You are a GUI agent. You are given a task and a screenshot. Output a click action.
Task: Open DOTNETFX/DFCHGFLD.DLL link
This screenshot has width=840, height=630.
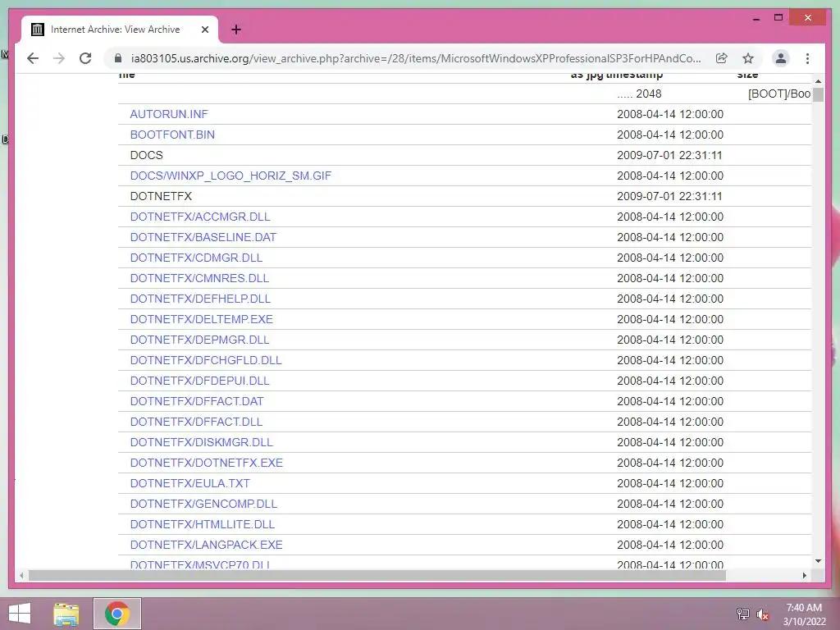(x=206, y=360)
